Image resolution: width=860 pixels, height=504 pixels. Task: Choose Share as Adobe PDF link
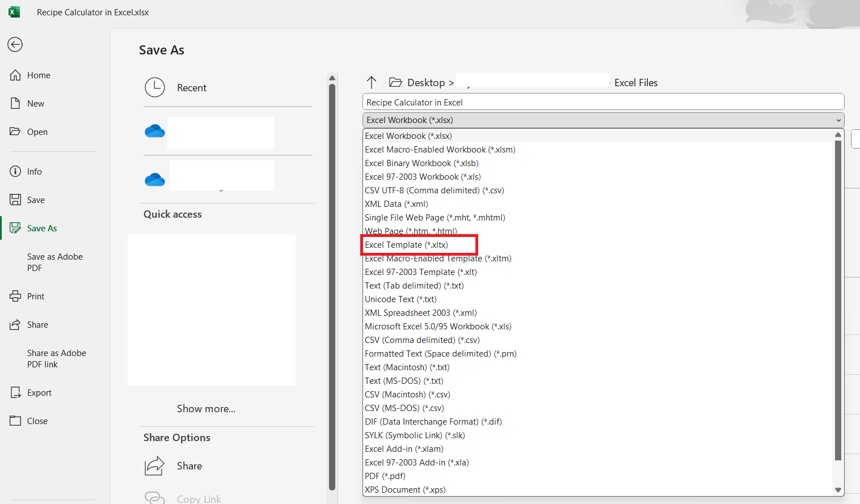pyautogui.click(x=57, y=358)
